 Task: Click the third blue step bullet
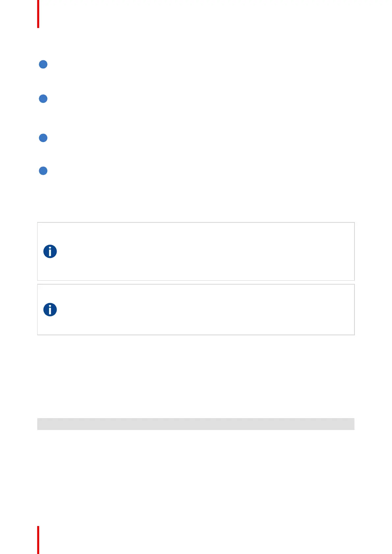(x=43, y=138)
